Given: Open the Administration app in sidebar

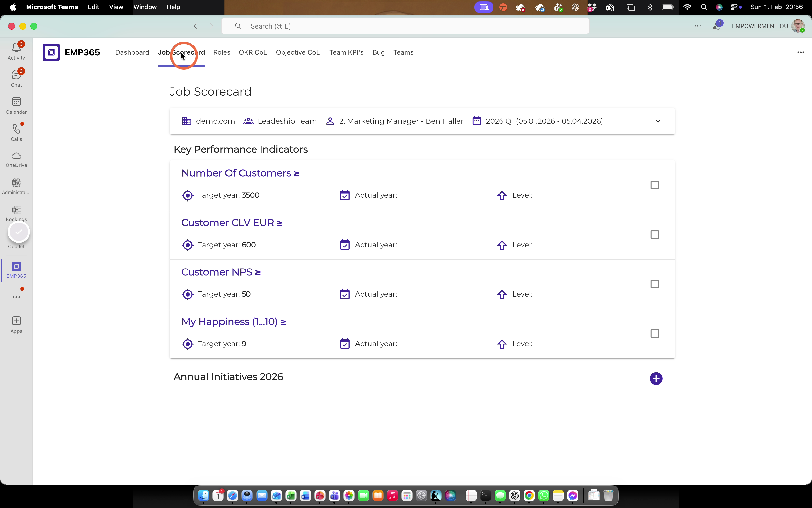Looking at the screenshot, I should [x=16, y=187].
